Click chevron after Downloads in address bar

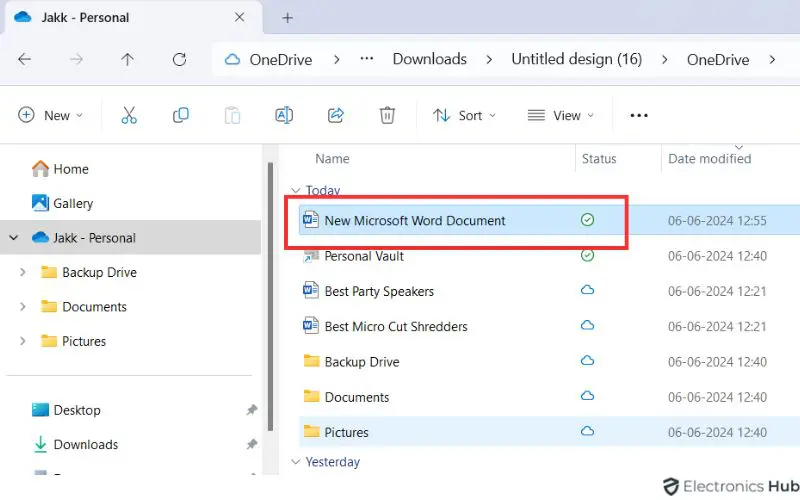[489, 60]
